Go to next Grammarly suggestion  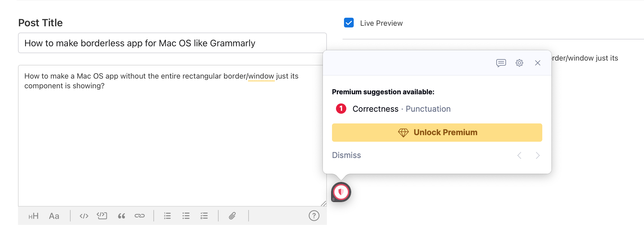pos(538,155)
